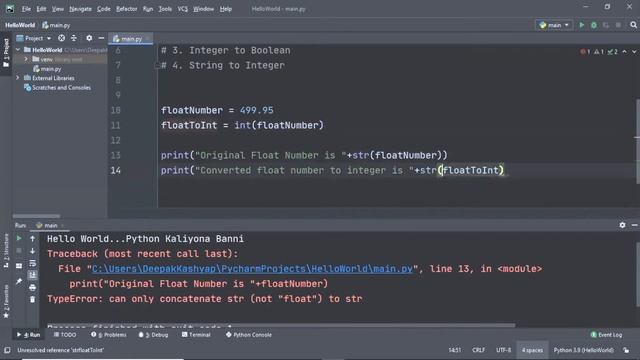Expand External Libraries node

coord(18,78)
